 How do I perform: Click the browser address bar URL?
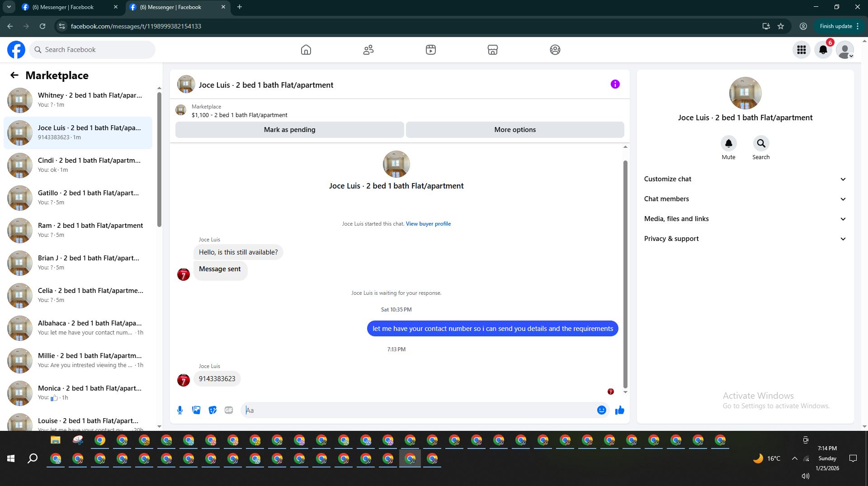point(136,26)
